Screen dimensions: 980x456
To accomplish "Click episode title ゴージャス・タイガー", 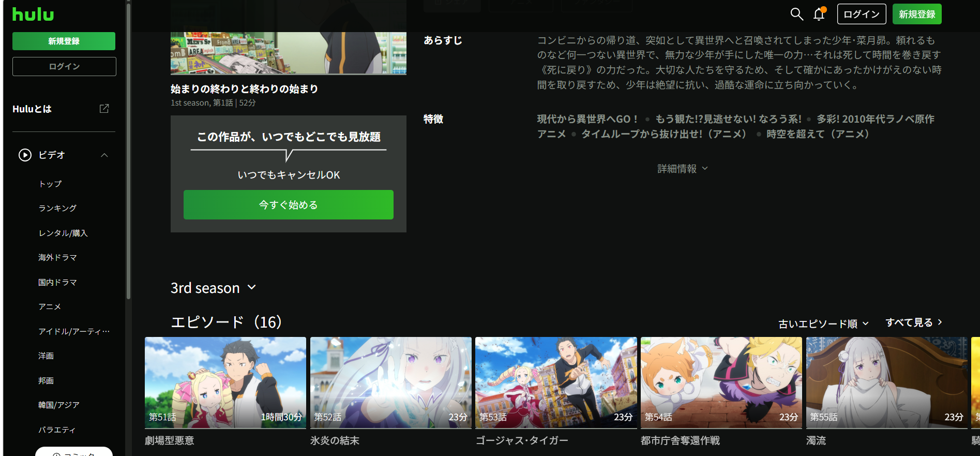I will [522, 440].
